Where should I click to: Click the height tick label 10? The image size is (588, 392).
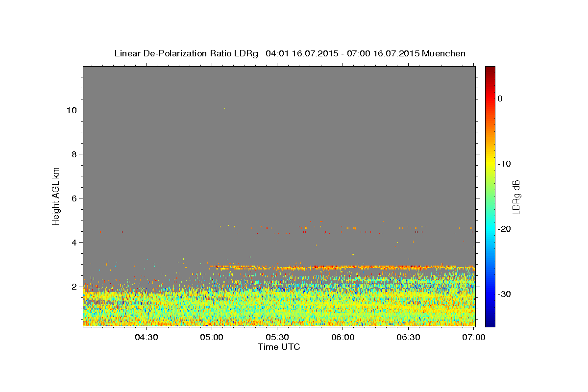point(72,110)
